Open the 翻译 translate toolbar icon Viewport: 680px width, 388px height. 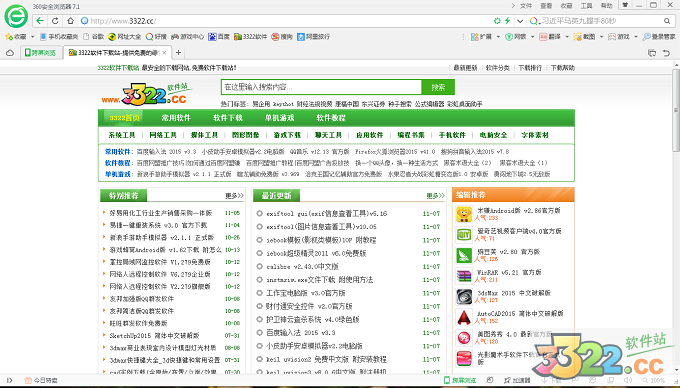(x=550, y=37)
